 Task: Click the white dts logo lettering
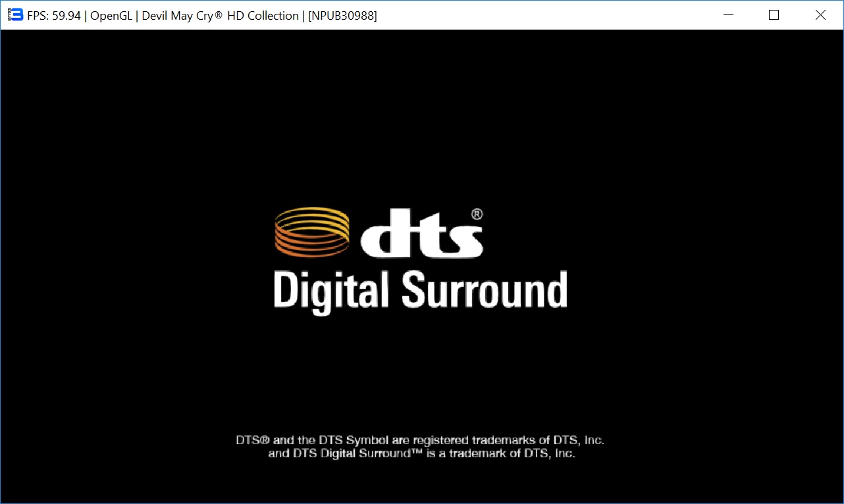coord(421,235)
